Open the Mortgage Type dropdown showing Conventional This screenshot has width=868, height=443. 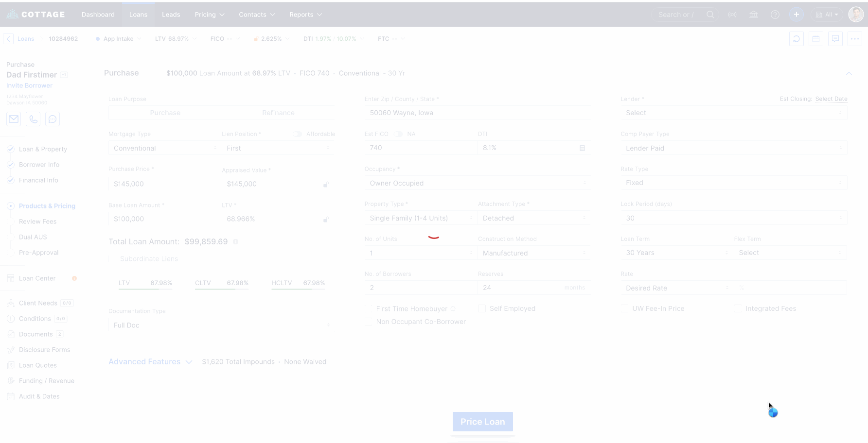(164, 148)
